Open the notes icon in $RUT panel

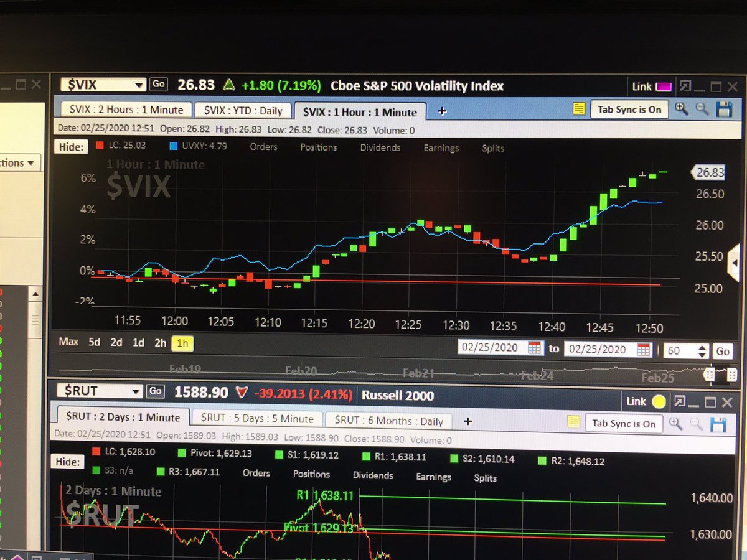point(573,422)
